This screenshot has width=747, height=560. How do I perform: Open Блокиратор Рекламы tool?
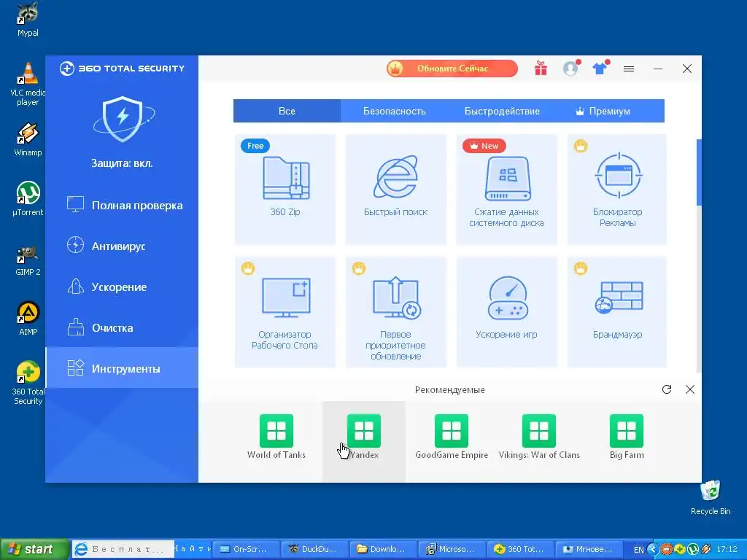[x=617, y=189]
